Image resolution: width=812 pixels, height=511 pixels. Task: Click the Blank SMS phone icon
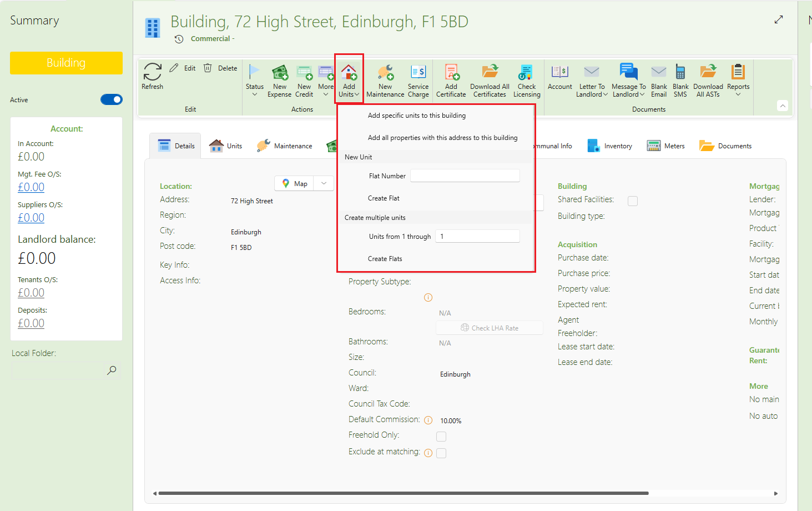click(x=680, y=72)
